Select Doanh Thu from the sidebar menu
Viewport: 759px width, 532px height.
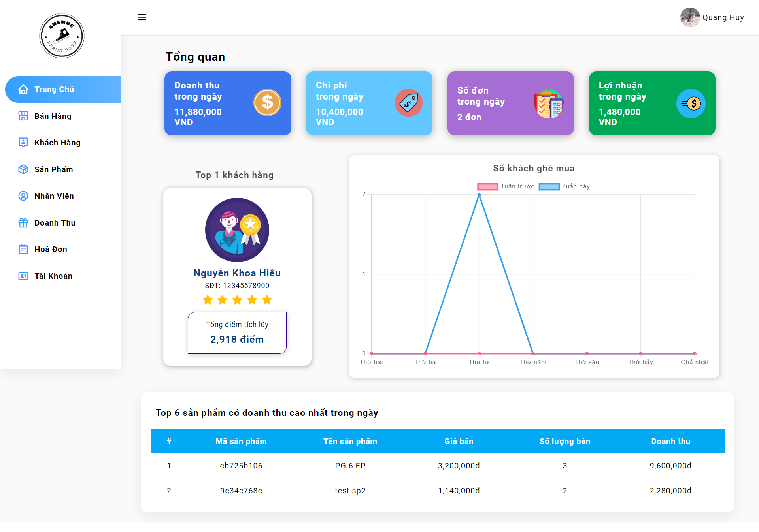(55, 222)
